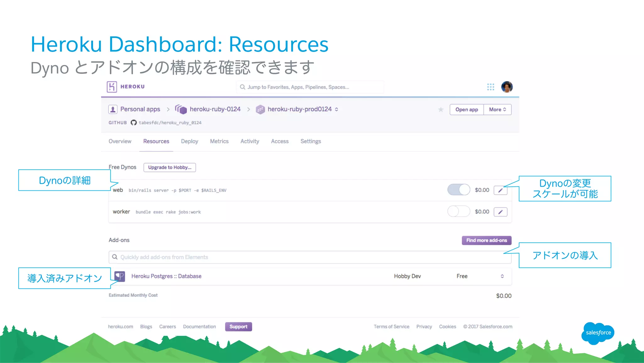Open Blogs footer link
The height and width of the screenshot is (363, 644).
pyautogui.click(x=146, y=326)
